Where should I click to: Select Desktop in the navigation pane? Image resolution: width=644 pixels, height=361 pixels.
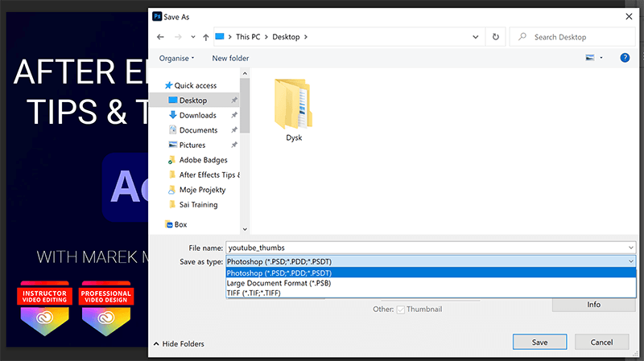click(193, 100)
